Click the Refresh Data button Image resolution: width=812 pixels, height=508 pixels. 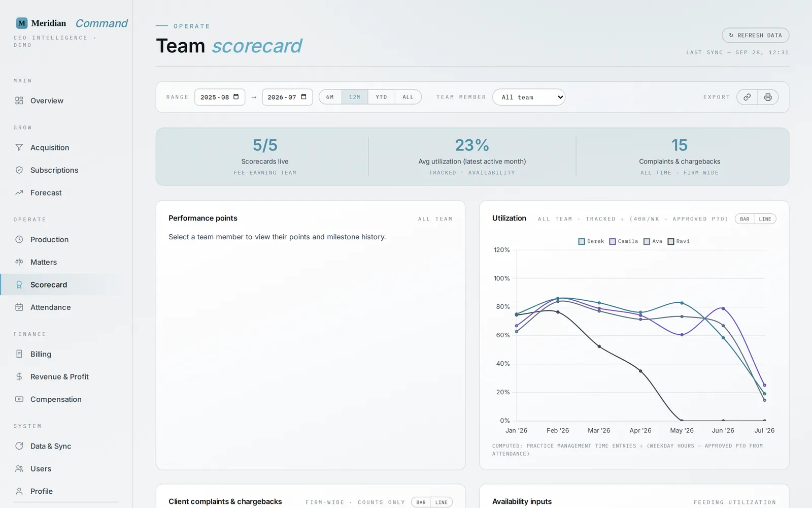pos(755,36)
